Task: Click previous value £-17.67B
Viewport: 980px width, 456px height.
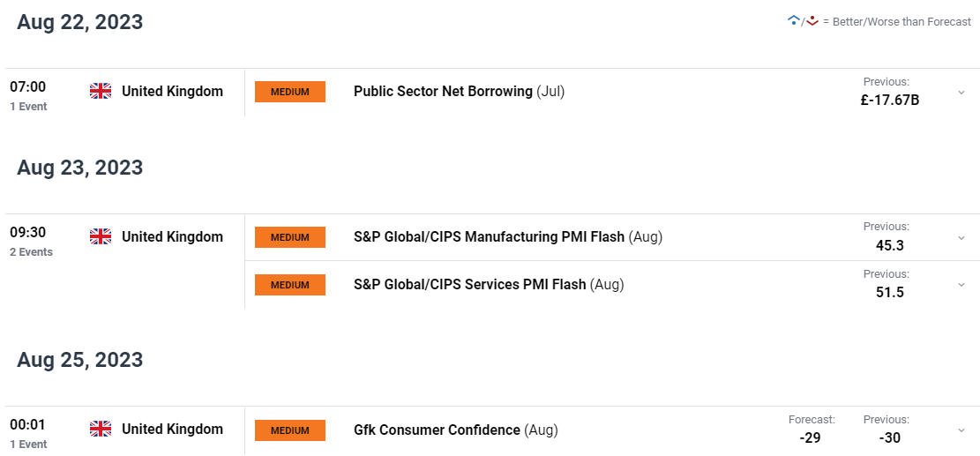Action: 889,100
